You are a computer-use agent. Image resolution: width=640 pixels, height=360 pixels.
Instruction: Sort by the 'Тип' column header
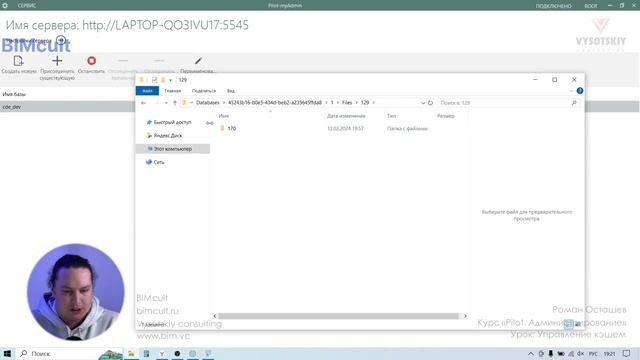pos(391,116)
